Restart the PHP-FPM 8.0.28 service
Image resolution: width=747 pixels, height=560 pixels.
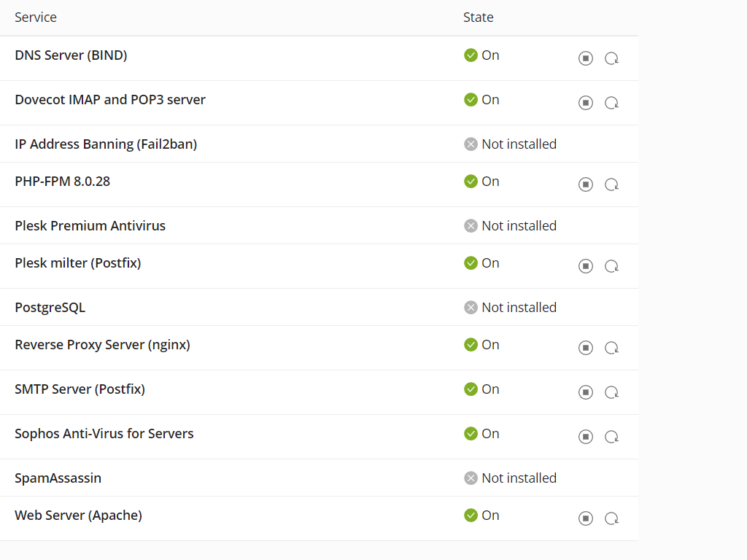pyautogui.click(x=611, y=184)
